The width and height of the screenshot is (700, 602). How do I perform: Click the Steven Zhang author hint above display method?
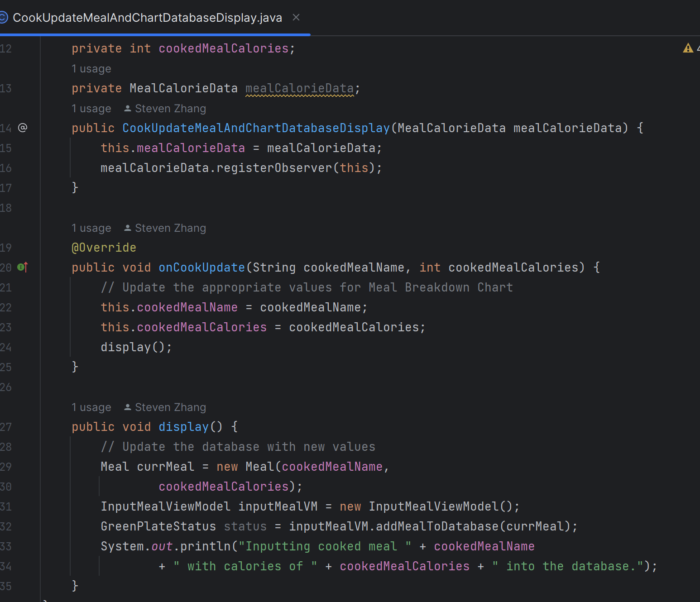[165, 407]
